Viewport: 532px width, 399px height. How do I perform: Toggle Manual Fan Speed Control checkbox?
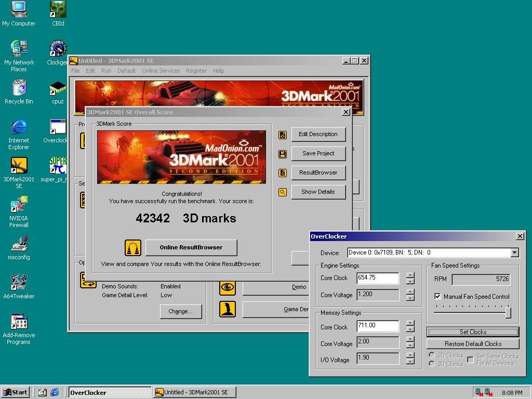coord(437,297)
